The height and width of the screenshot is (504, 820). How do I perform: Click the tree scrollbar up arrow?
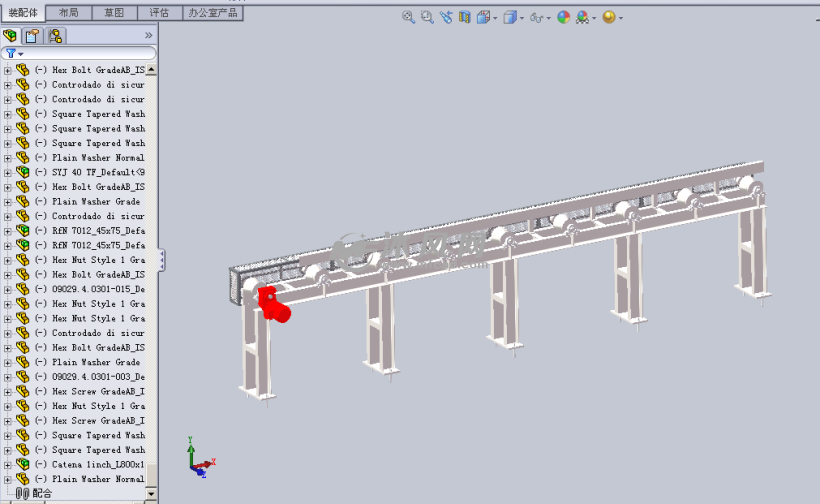coord(151,70)
